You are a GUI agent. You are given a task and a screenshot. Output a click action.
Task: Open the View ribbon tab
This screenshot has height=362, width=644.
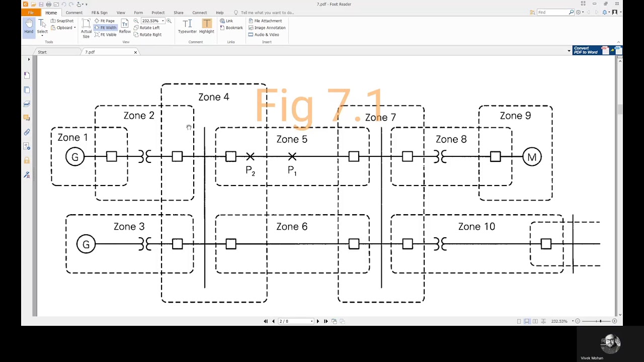tap(121, 13)
